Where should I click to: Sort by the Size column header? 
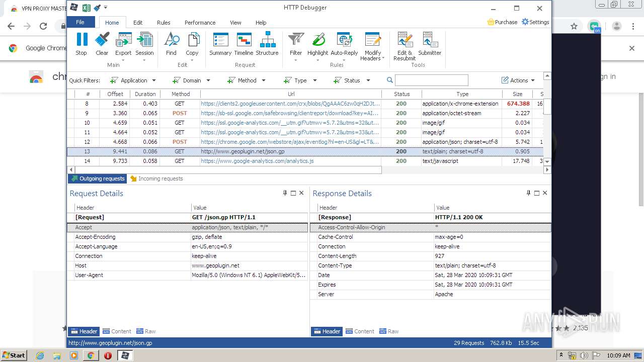click(x=517, y=94)
